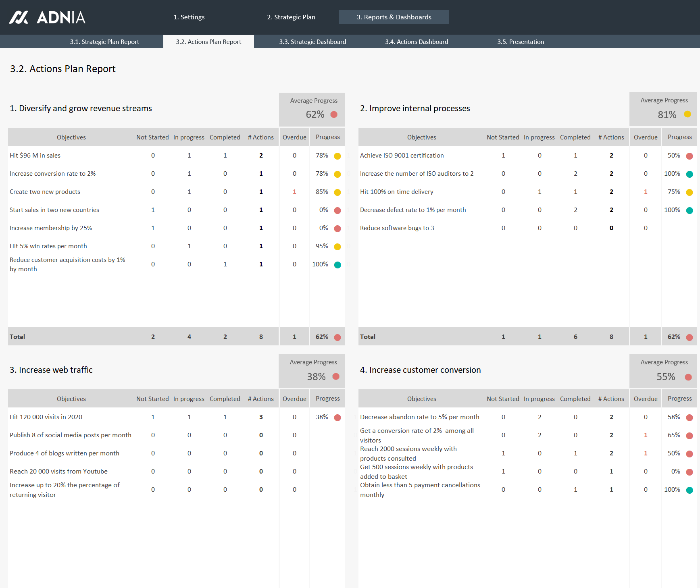Open the 3.5. Presentation tab

[x=520, y=42]
